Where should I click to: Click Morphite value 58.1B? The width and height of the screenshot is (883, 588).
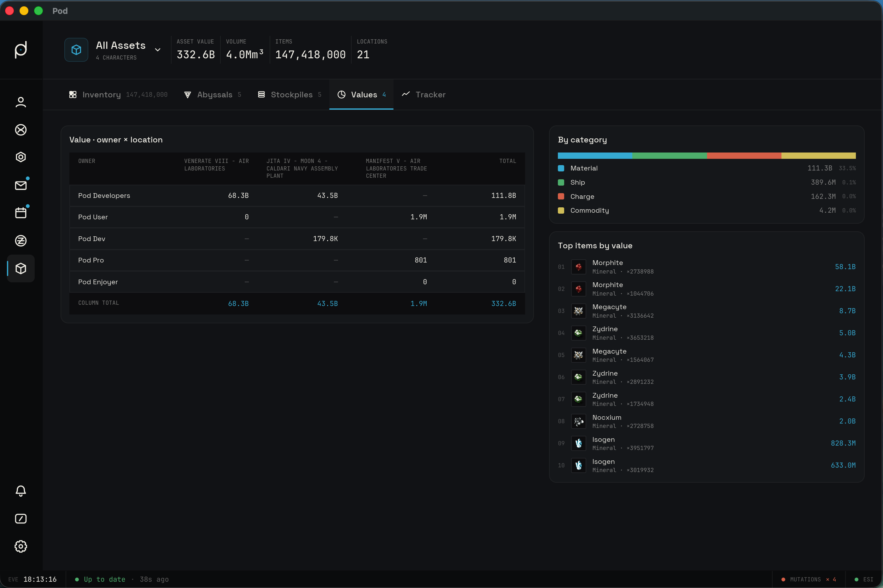pos(845,267)
